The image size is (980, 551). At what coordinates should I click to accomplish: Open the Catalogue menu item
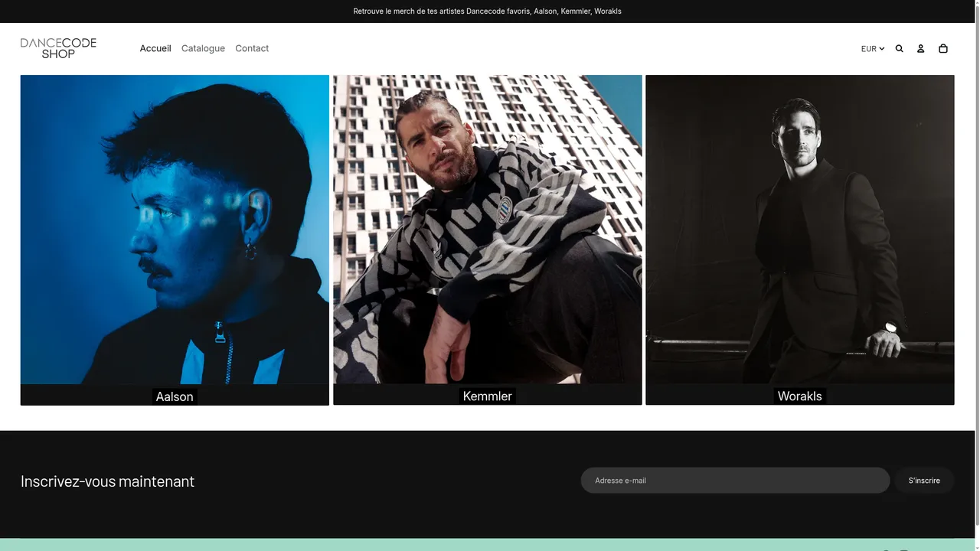click(x=203, y=48)
